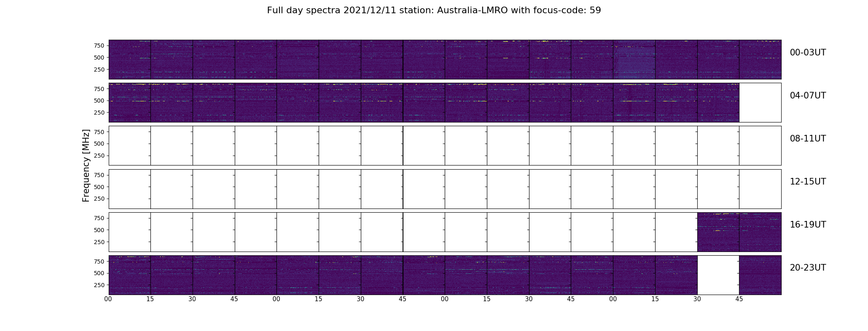Screen dimensions: 868x331
Task: Click the 04-07UT spectrogram strip
Action: (424, 103)
